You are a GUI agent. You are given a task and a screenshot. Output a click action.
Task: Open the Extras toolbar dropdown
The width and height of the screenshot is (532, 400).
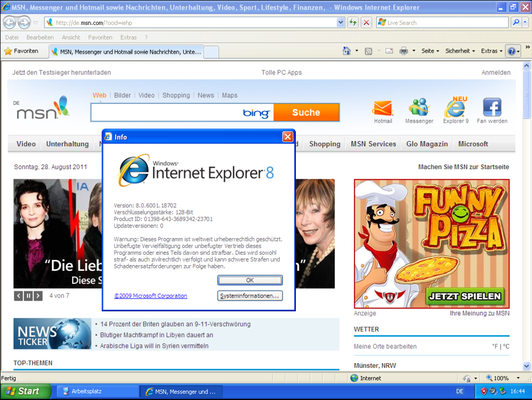click(x=491, y=51)
